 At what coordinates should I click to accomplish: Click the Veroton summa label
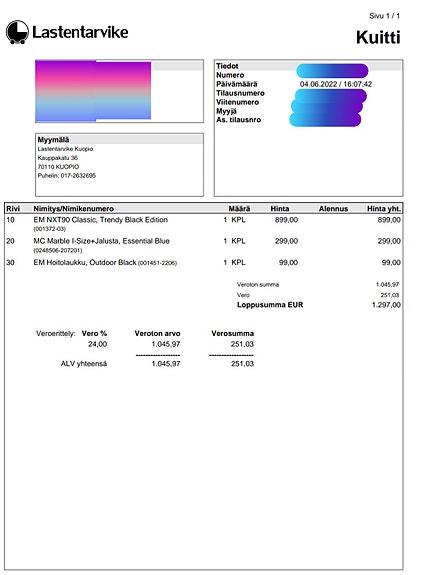[258, 285]
